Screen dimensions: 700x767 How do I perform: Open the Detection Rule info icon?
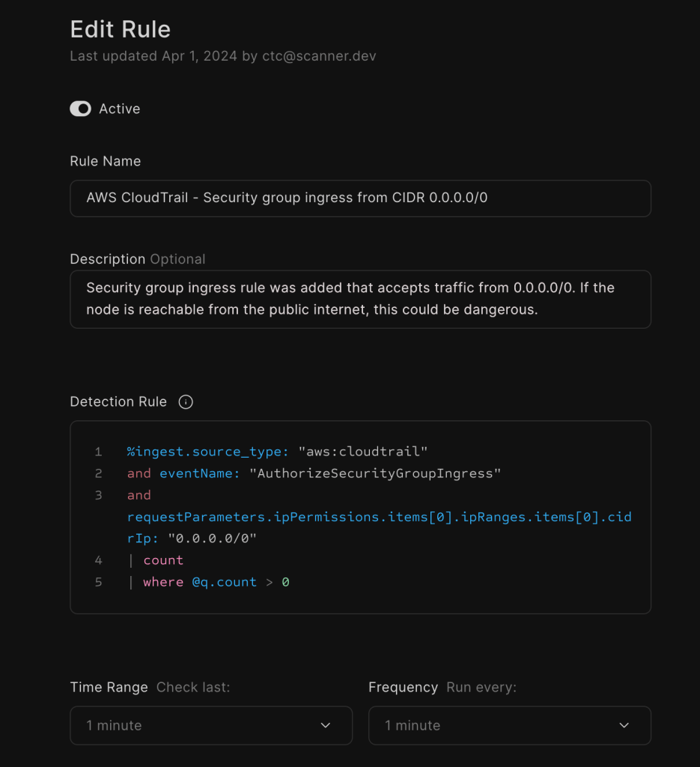click(x=186, y=402)
